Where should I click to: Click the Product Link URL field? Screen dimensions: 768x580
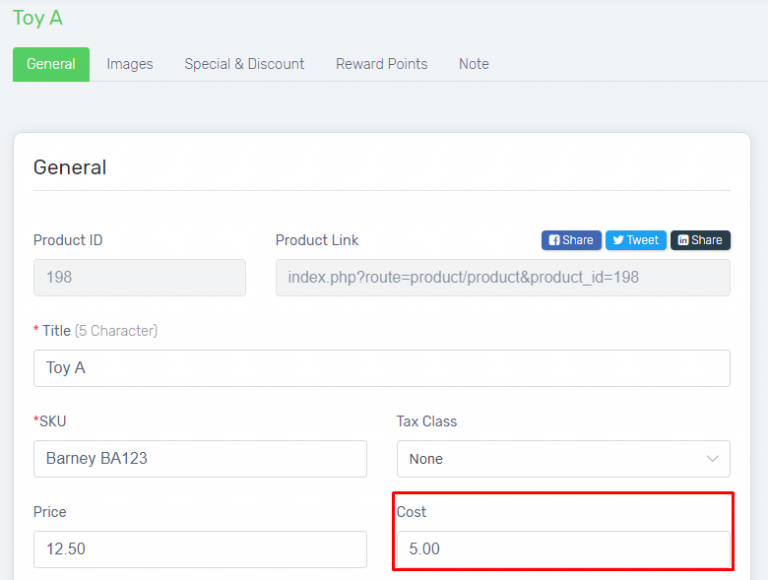[502, 277]
